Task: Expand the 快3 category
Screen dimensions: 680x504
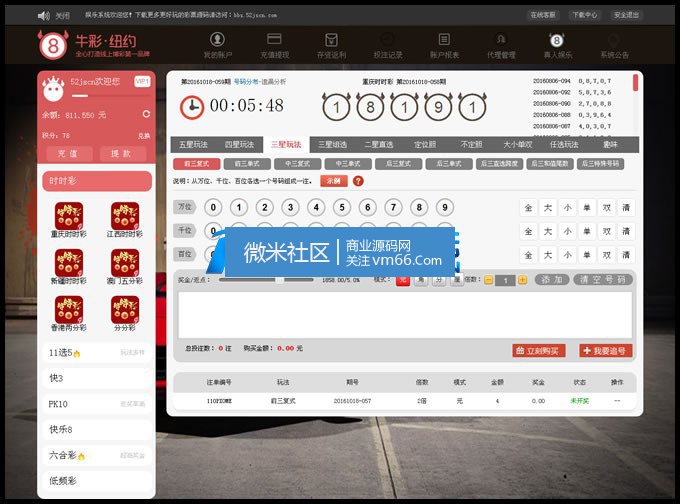Action: click(x=97, y=378)
